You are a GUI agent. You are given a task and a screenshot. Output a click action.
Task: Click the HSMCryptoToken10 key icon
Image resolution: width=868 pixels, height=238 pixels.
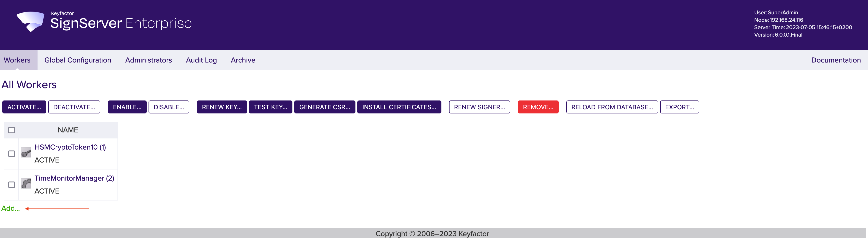click(26, 153)
